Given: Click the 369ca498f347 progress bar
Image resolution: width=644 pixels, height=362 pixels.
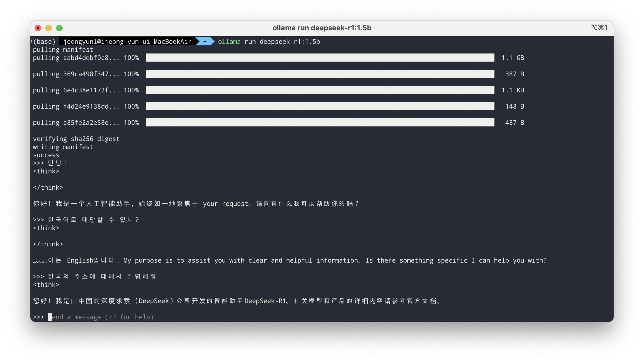Looking at the screenshot, I should (x=320, y=74).
